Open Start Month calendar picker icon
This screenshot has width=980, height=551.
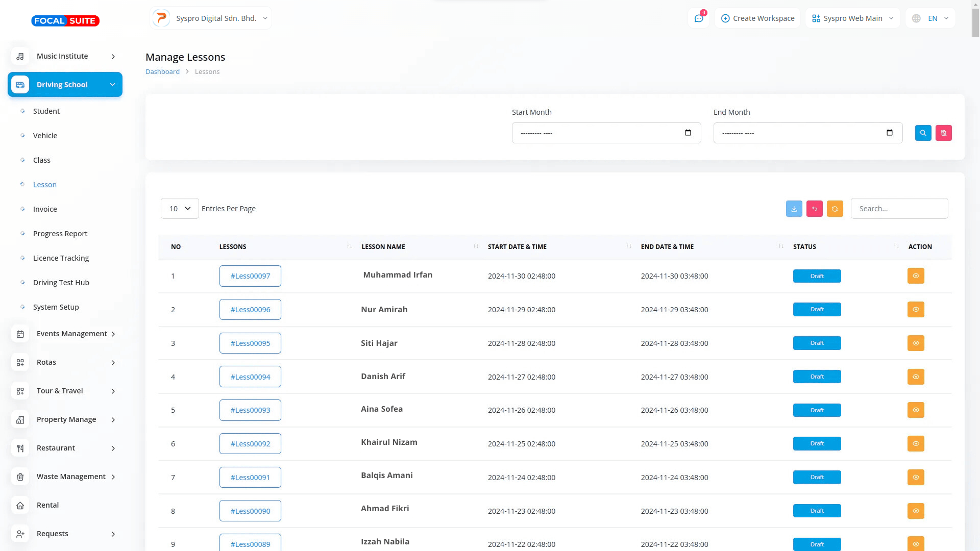click(688, 133)
